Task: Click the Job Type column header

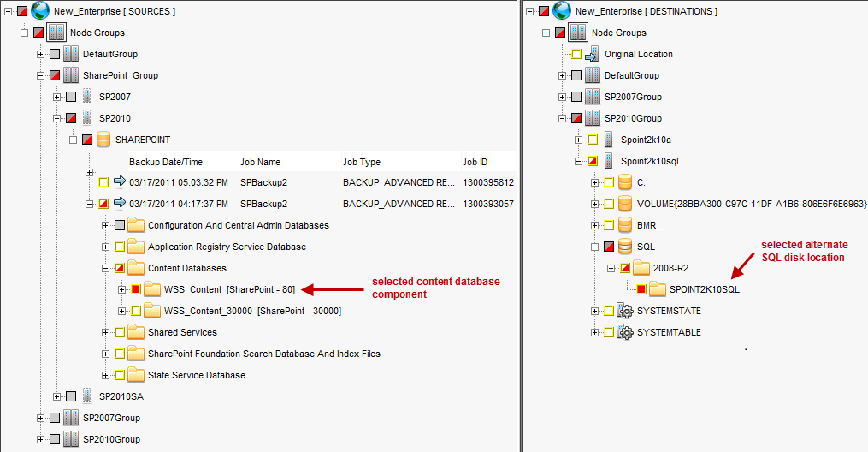Action: (361, 162)
